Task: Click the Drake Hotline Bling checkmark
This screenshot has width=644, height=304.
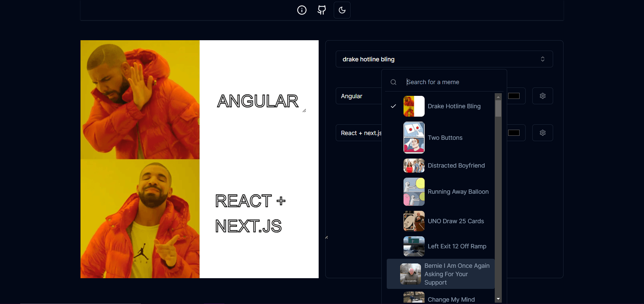Action: (x=393, y=106)
